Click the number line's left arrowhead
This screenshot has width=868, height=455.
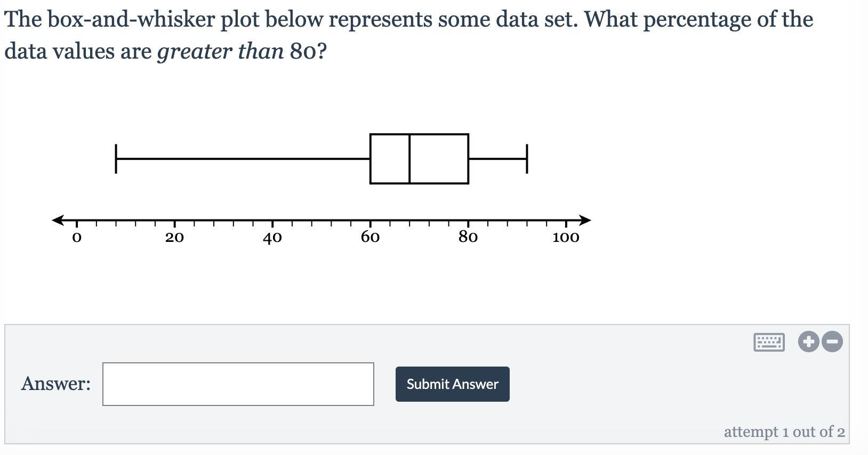coord(58,220)
